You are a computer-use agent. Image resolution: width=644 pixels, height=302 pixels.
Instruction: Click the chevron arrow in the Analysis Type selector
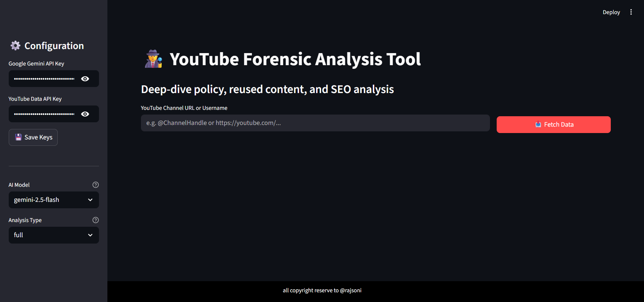tap(90, 235)
